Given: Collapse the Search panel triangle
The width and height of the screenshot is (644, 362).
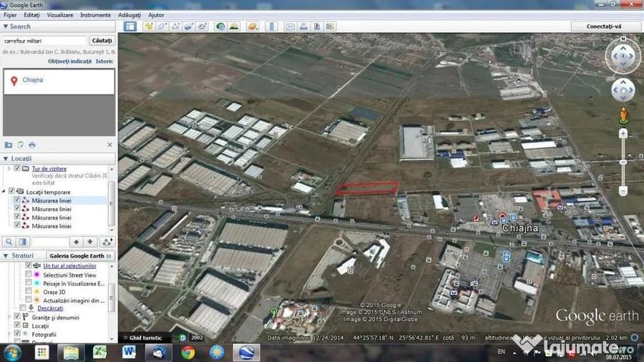Looking at the screenshot, I should [x=5, y=26].
